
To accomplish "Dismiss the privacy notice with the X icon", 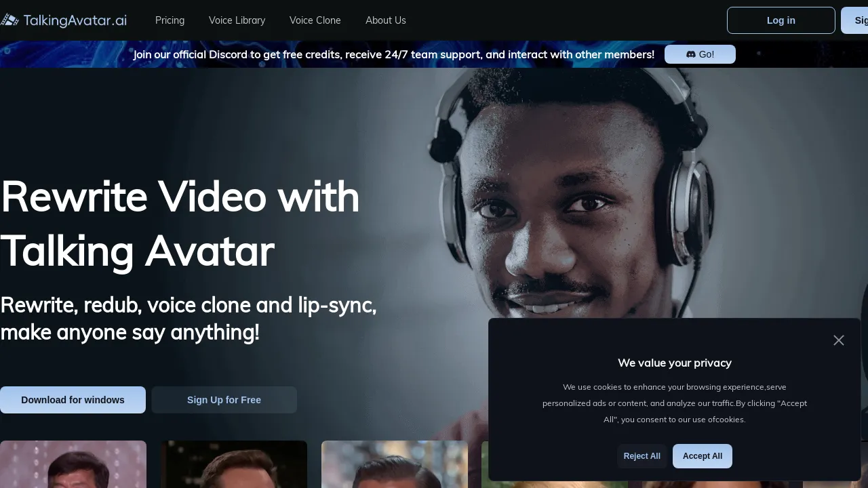I will pos(838,340).
